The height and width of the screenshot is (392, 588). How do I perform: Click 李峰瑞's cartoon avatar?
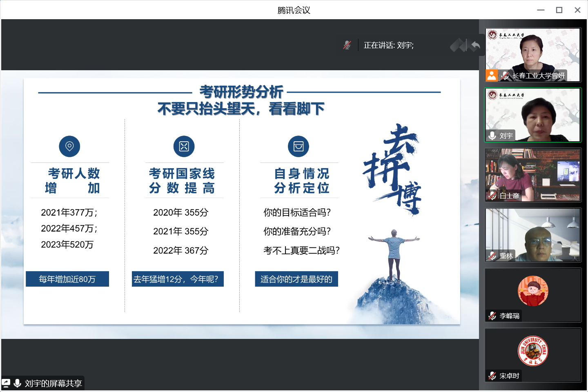coord(533,291)
